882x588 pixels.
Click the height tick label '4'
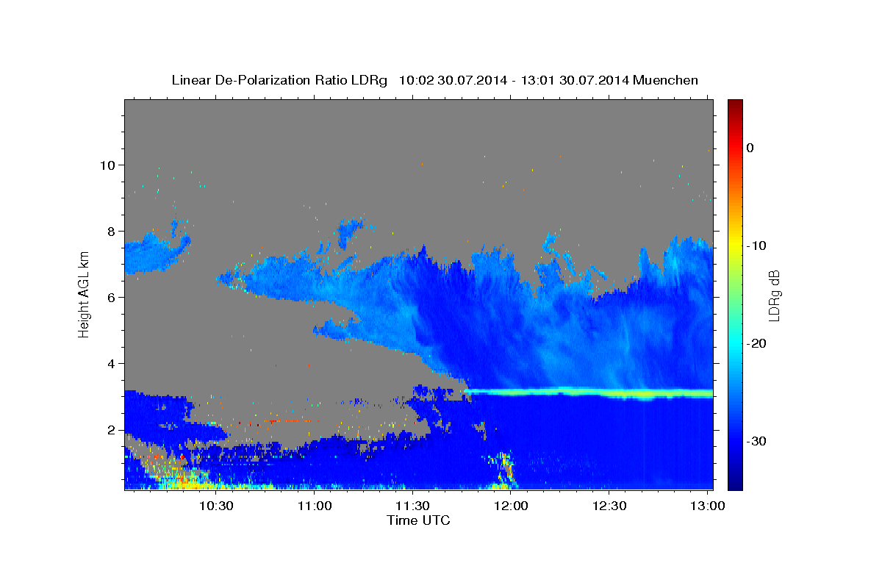click(112, 363)
